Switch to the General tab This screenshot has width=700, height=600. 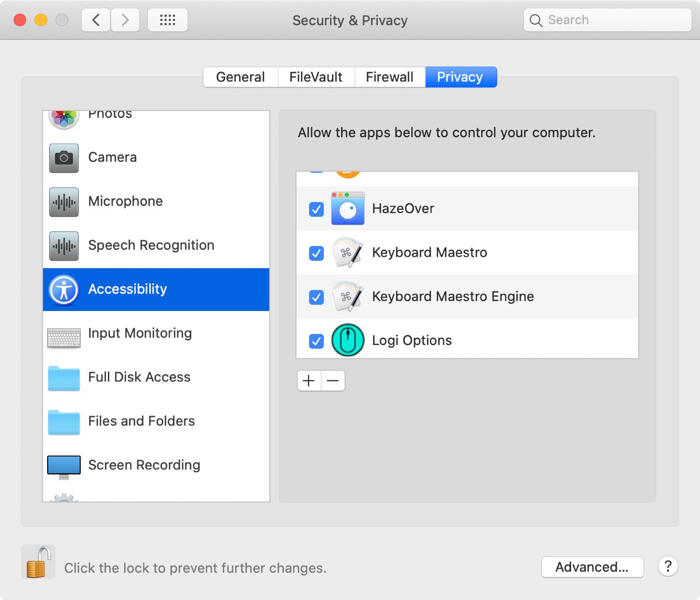[241, 77]
